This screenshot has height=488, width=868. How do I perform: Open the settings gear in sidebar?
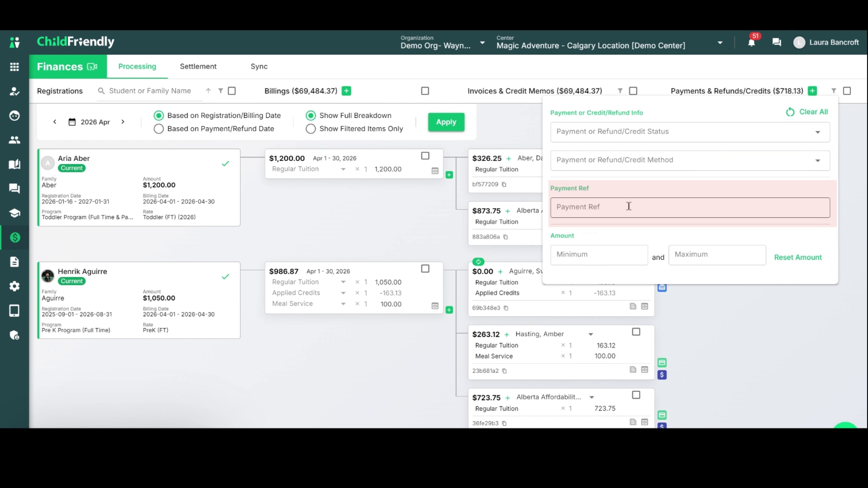(x=15, y=286)
